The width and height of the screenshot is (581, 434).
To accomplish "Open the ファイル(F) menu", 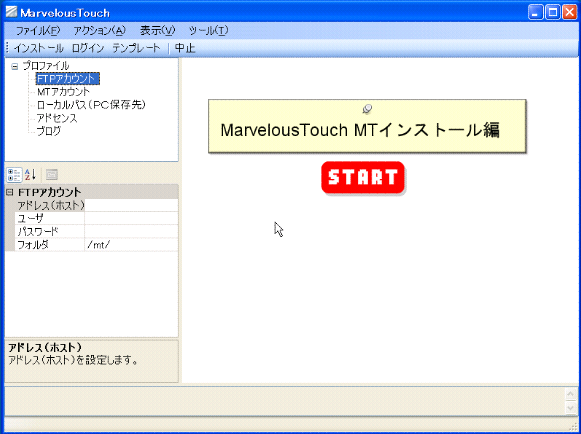I will (x=37, y=30).
